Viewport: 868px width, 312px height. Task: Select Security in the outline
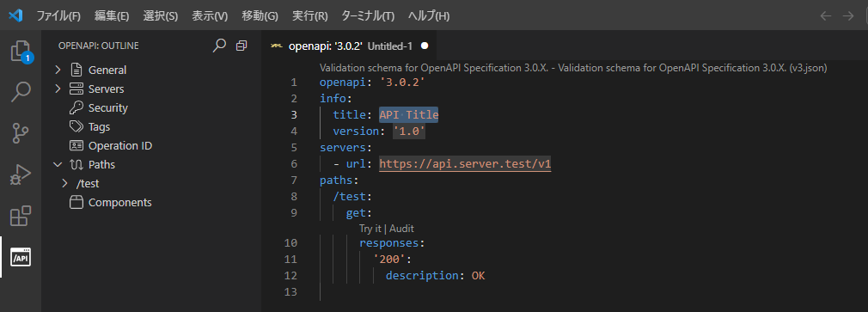point(108,108)
